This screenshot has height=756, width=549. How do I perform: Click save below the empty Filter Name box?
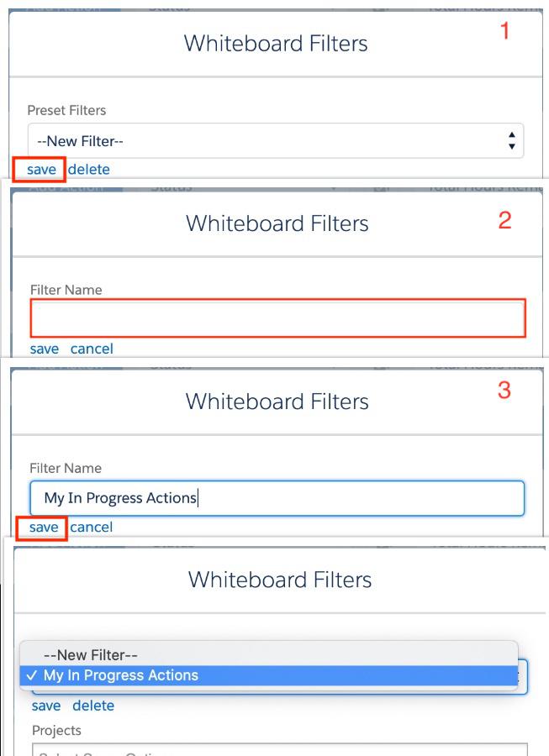[x=44, y=347]
